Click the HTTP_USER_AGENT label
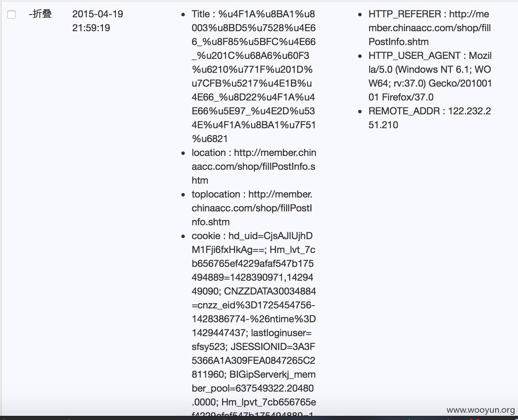Viewport: 518px width, 420px height. pos(415,55)
